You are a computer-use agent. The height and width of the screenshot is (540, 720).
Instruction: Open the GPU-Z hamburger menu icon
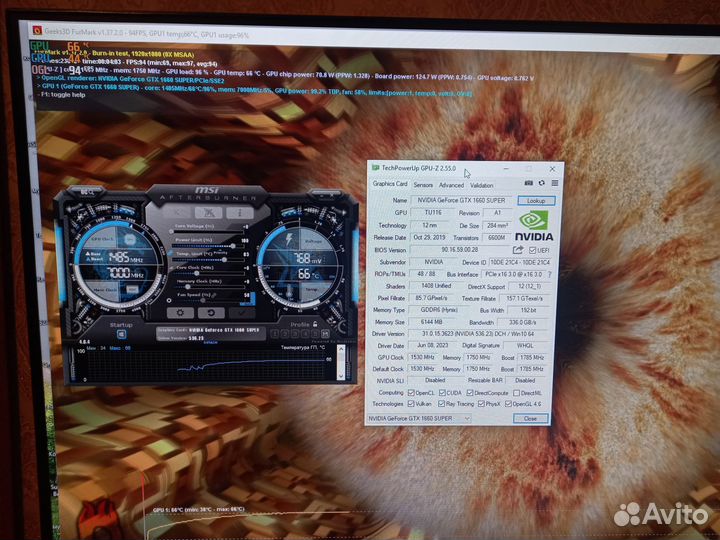[555, 183]
